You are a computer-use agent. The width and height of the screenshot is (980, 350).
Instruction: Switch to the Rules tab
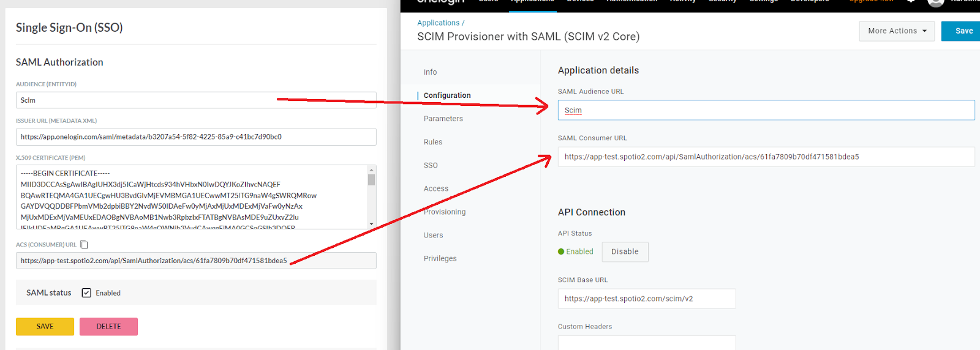point(432,142)
